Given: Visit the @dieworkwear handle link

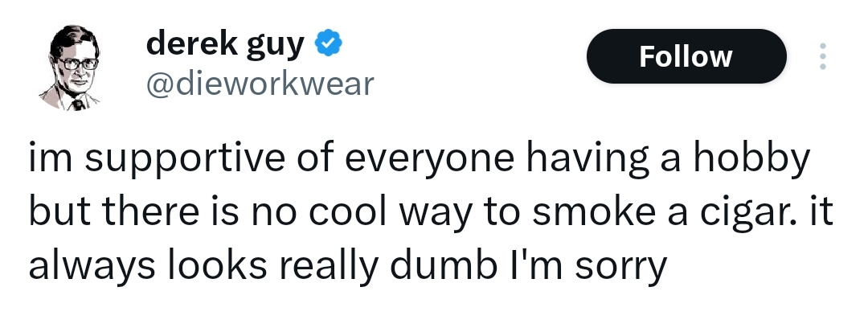Looking at the screenshot, I should coord(260,84).
